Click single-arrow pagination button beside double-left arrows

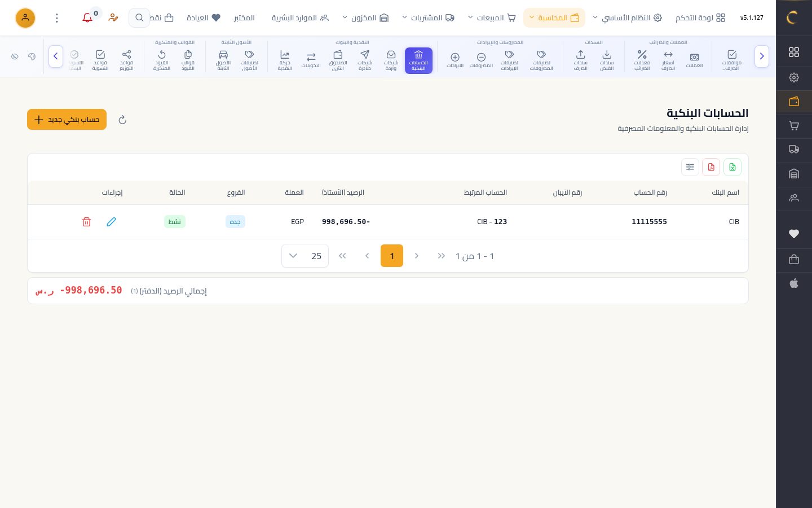pos(367,256)
